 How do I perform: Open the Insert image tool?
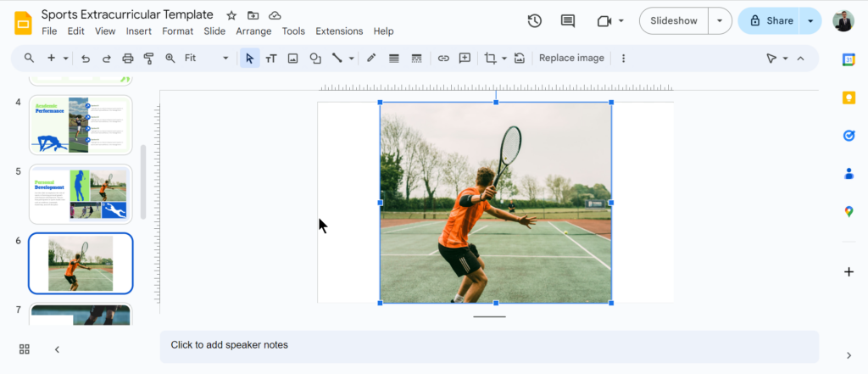click(x=293, y=59)
